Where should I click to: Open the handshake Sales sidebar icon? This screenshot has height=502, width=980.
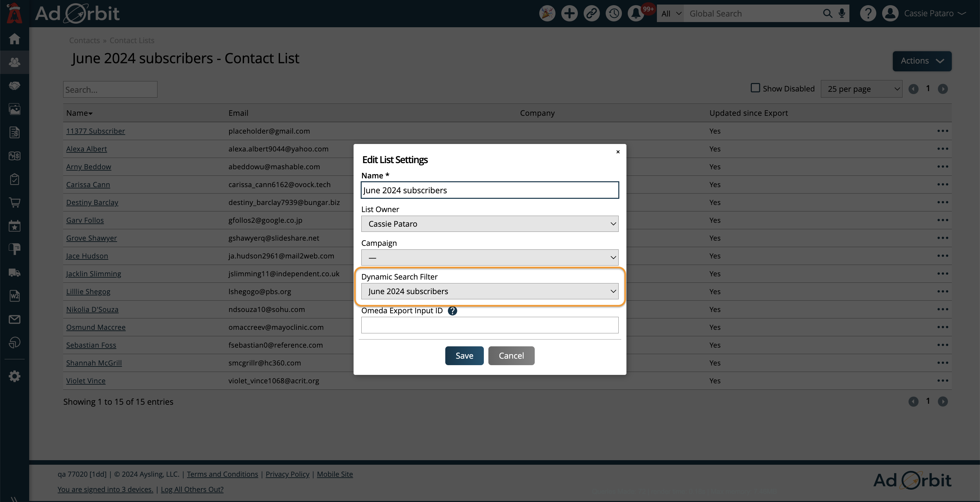(15, 86)
